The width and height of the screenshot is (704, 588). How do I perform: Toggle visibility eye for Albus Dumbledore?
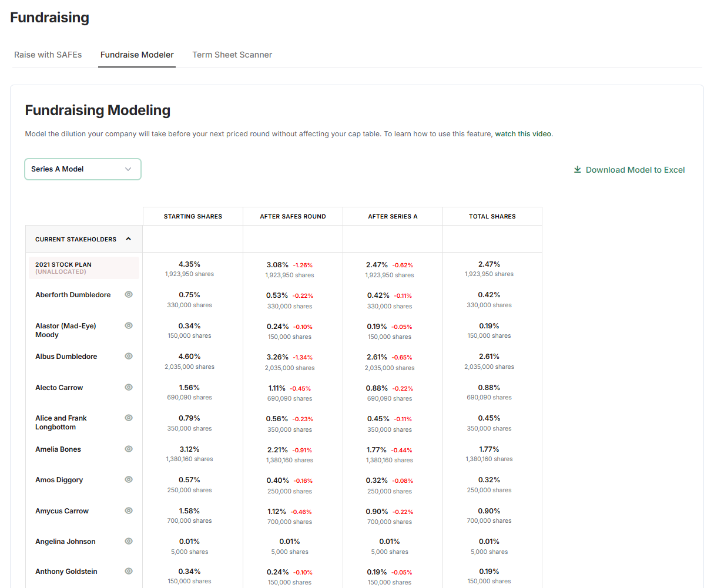[129, 356]
